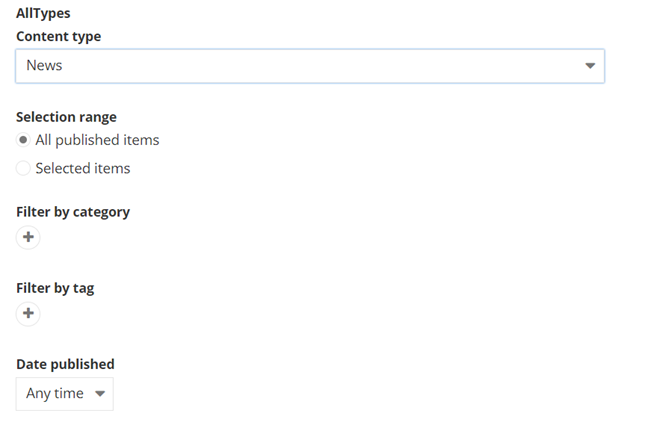Click the Date published label

(65, 364)
